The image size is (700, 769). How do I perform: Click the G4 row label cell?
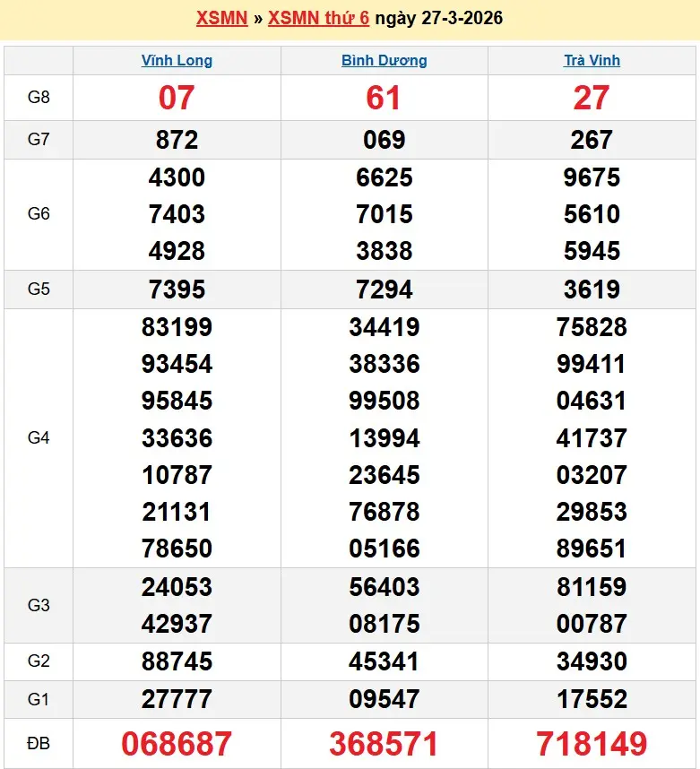point(39,438)
